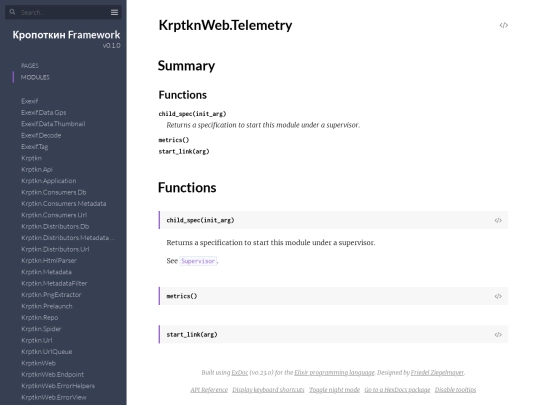Select Krptkn.HtmlParser in module list
This screenshot has height=405, width=540.
click(49, 260)
